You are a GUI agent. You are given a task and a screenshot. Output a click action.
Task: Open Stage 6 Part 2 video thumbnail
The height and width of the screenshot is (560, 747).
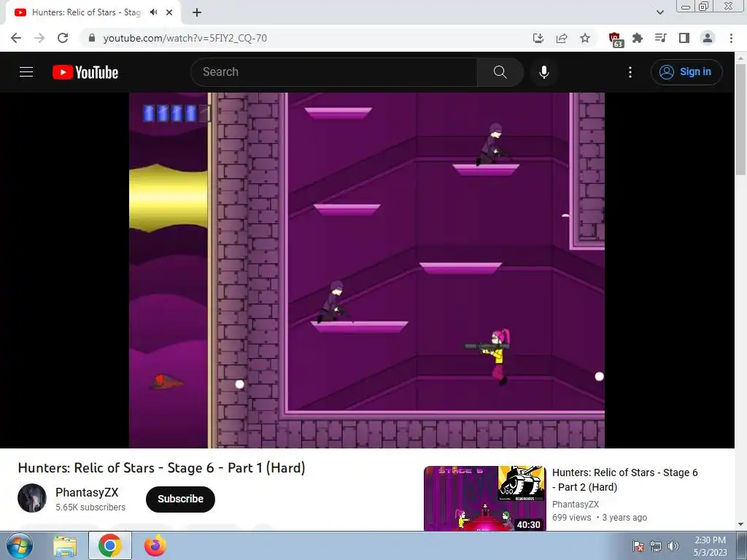(484, 498)
